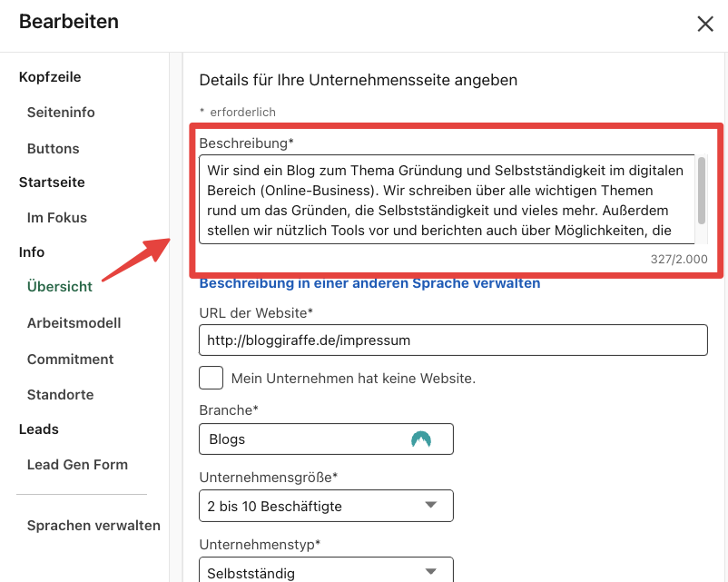Open Lead Gen Form settings
The width and height of the screenshot is (728, 582).
[77, 465]
